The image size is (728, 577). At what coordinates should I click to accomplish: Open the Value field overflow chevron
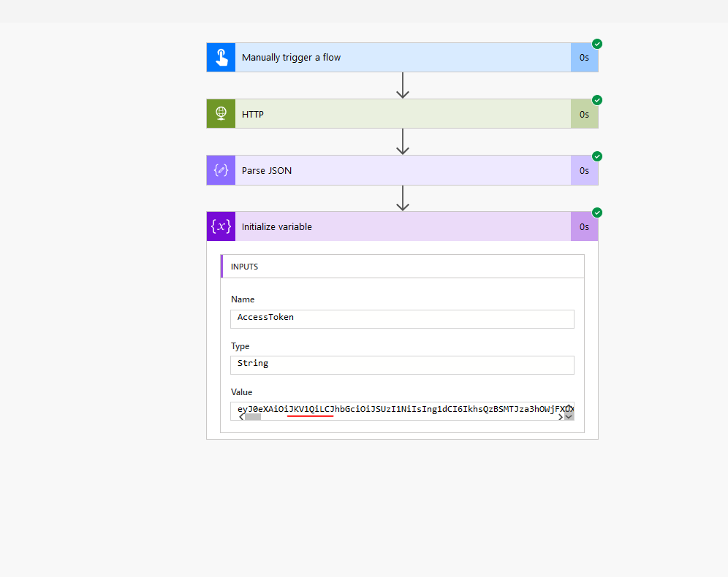(569, 416)
